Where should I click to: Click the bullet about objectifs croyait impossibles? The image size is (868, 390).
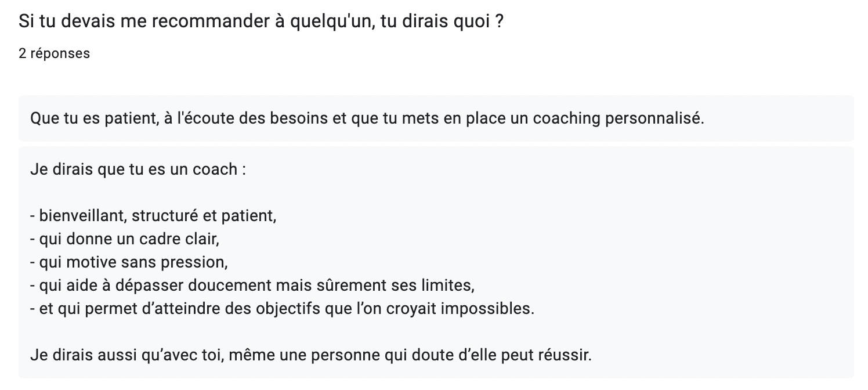click(x=282, y=309)
